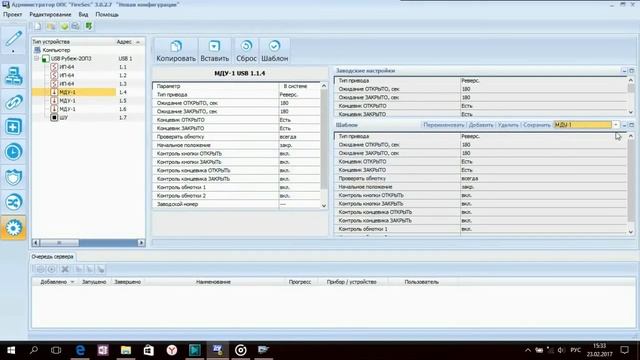Open Yandex browser from the taskbar
Screen dimensions: 640x360
coord(172,350)
